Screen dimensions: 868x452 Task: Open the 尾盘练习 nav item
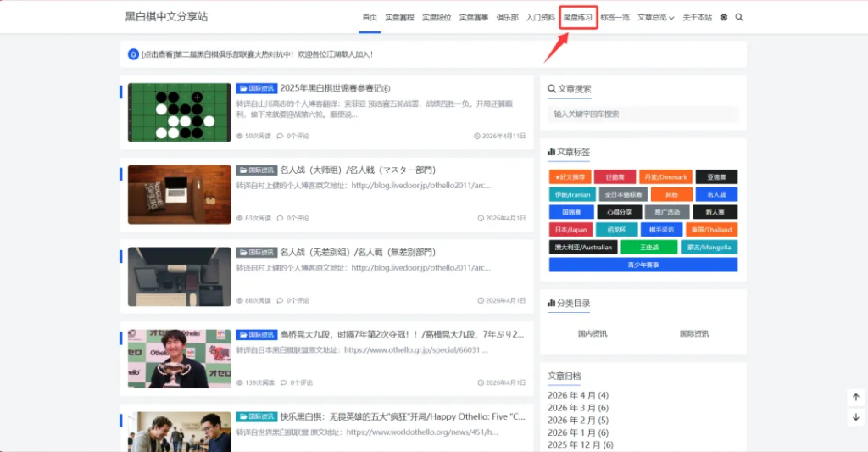tap(578, 17)
